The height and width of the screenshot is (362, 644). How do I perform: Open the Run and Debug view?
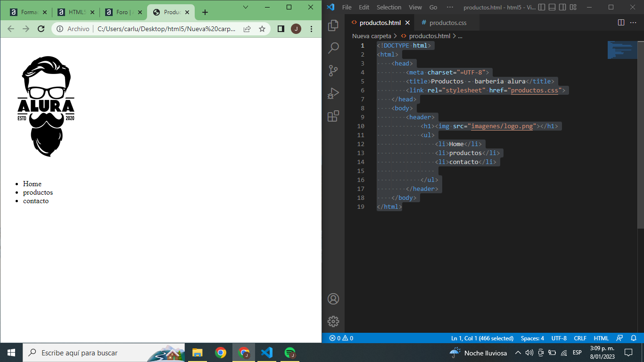(x=333, y=93)
